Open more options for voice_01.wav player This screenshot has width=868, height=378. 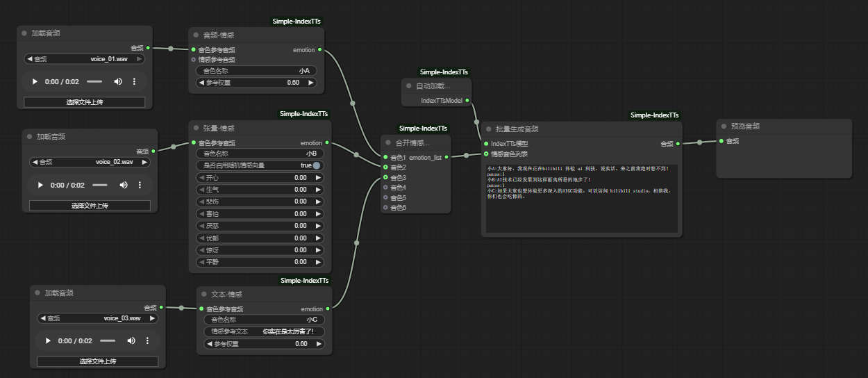pyautogui.click(x=134, y=82)
